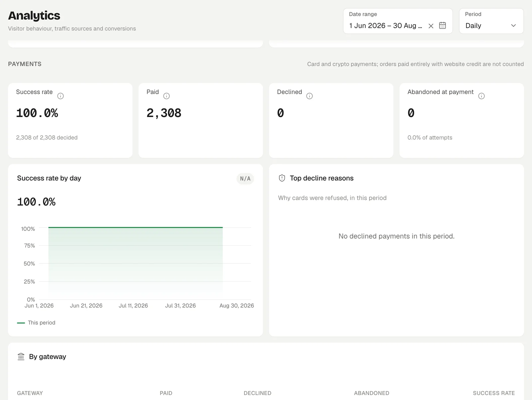The image size is (532, 400).
Task: Click the bank icon beside By gateway
Action: tap(21, 356)
